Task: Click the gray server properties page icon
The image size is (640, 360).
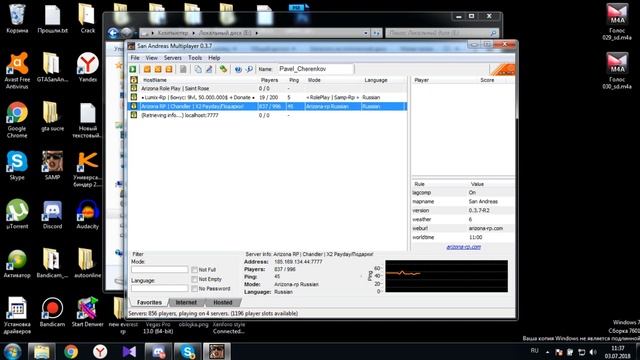Action: (x=183, y=69)
